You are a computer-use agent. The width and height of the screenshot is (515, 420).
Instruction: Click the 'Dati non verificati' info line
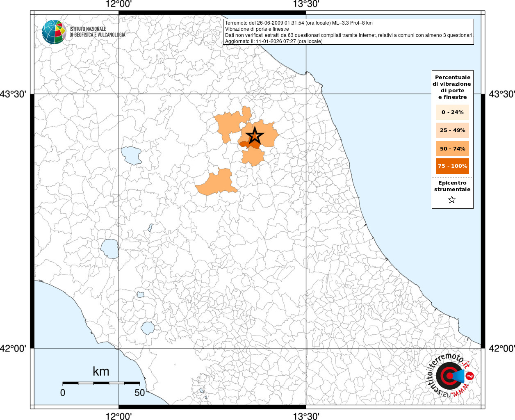point(349,35)
